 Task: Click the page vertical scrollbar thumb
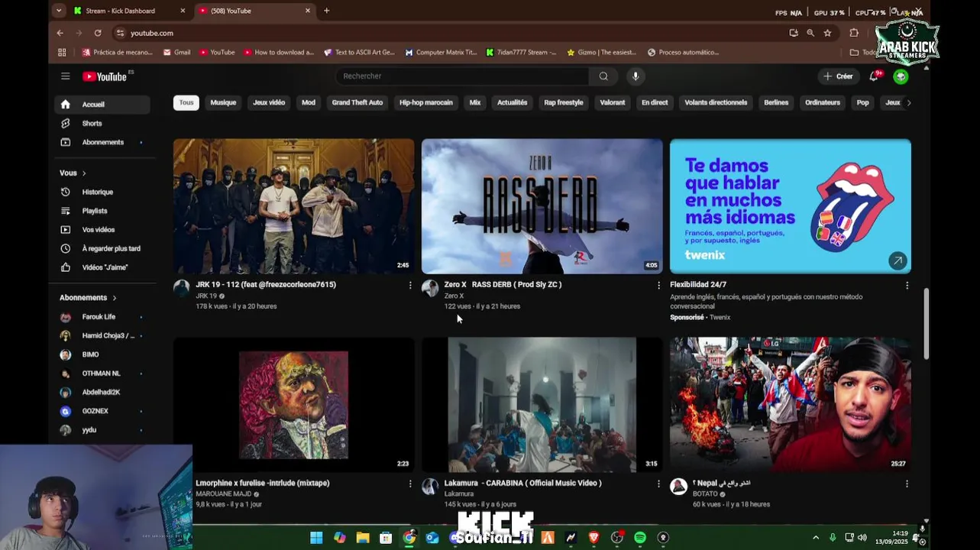click(926, 323)
